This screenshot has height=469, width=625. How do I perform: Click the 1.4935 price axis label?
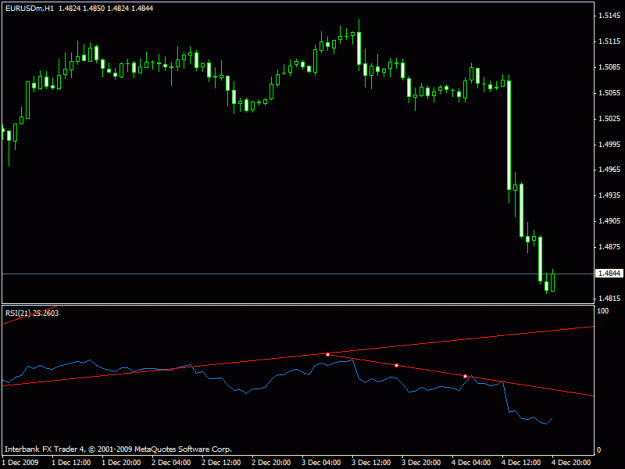[x=609, y=195]
